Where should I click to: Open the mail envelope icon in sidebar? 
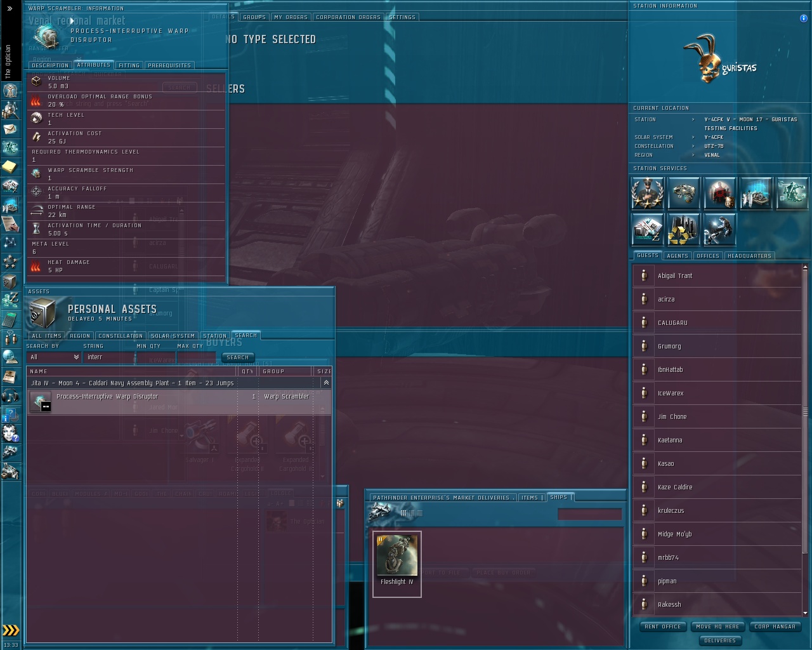pos(10,129)
